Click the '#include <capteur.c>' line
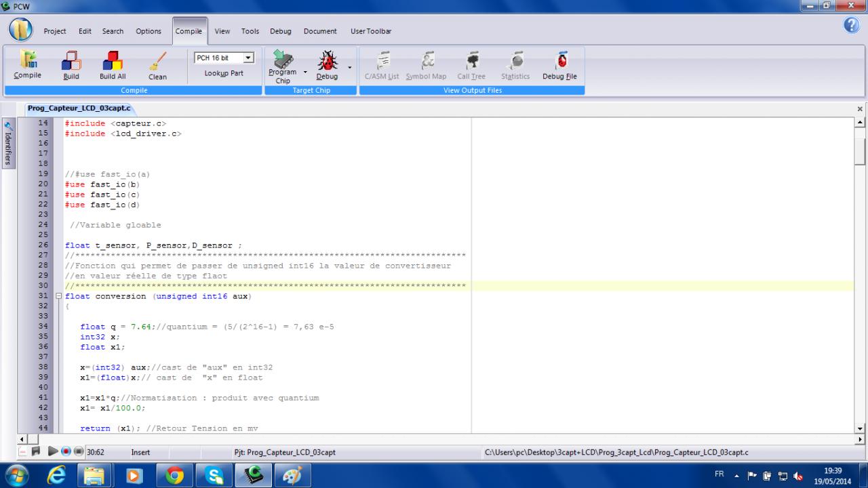Screen dimensions: 868x488 115,123
